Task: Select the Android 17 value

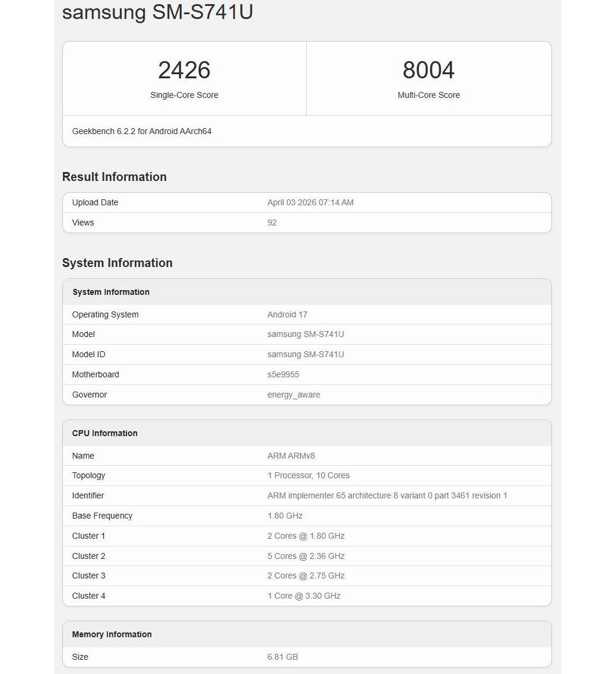Action: click(287, 314)
